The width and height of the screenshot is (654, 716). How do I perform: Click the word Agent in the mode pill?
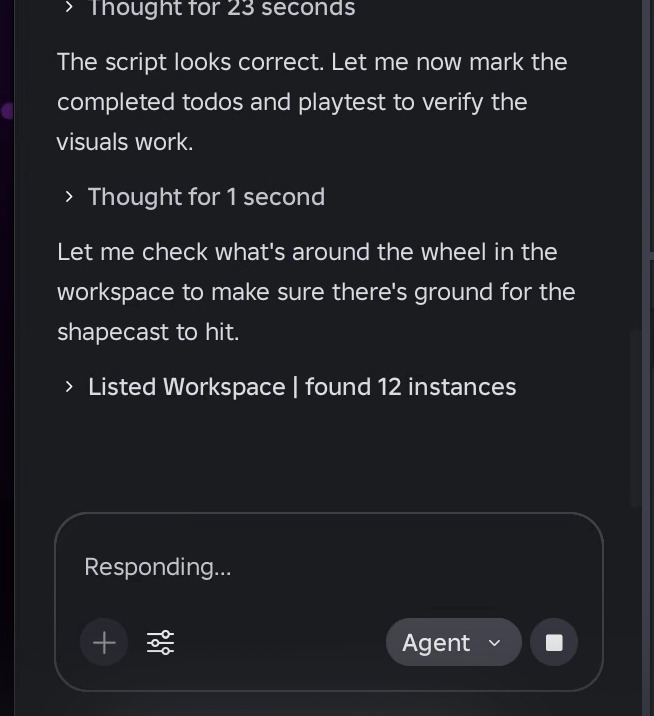pos(436,643)
